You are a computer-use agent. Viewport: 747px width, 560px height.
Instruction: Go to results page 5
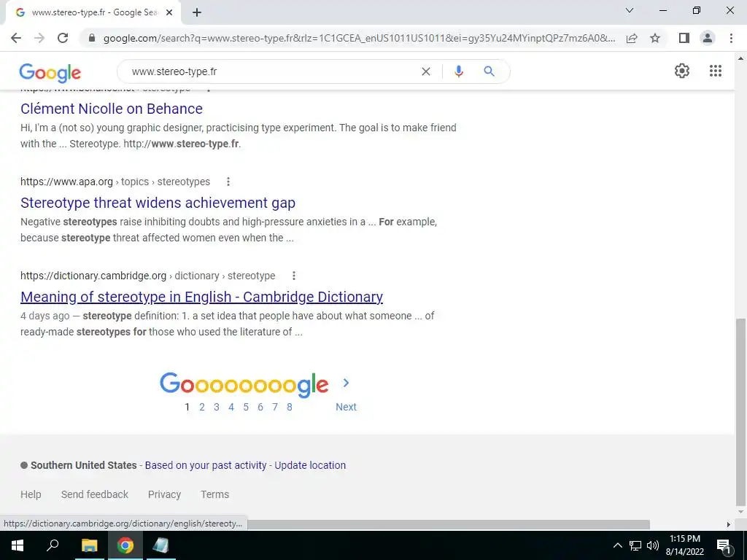[x=246, y=407]
